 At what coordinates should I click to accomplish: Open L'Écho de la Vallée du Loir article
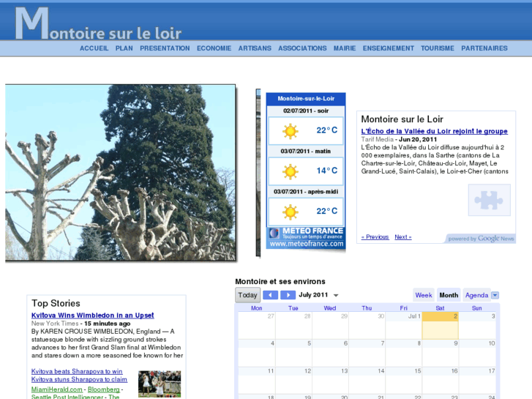pos(434,131)
